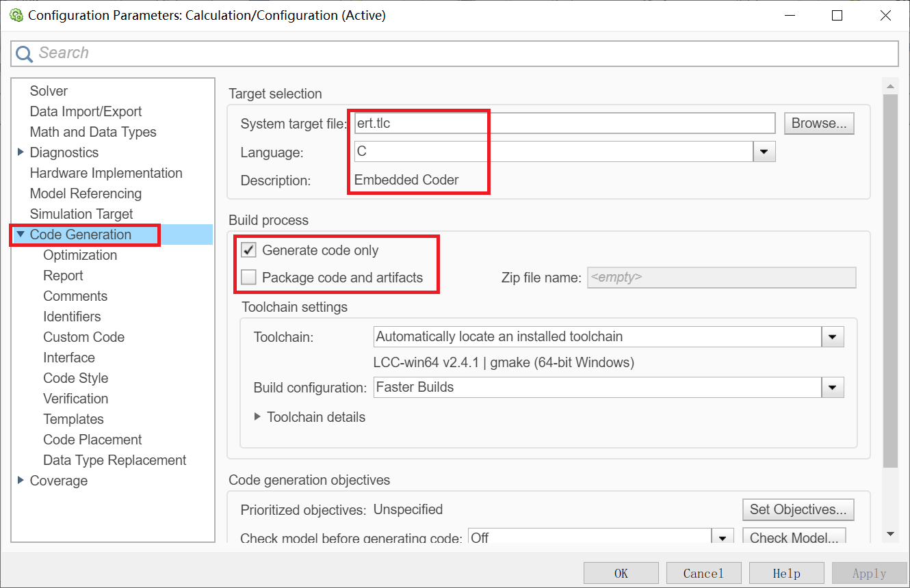Click the "Embedded Coder" description text
The image size is (910, 588).
pos(406,181)
